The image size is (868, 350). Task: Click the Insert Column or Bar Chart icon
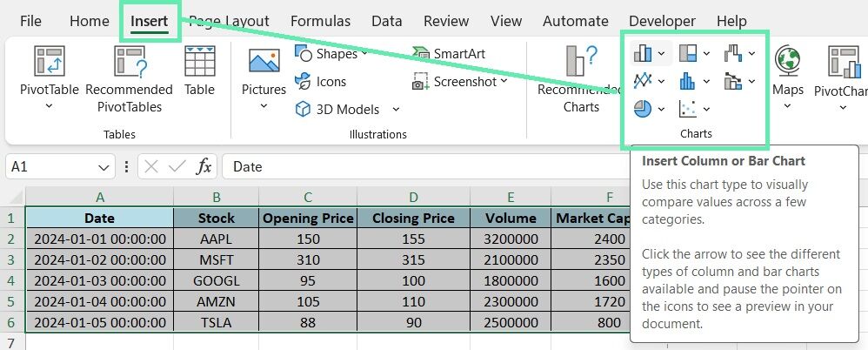pos(643,53)
